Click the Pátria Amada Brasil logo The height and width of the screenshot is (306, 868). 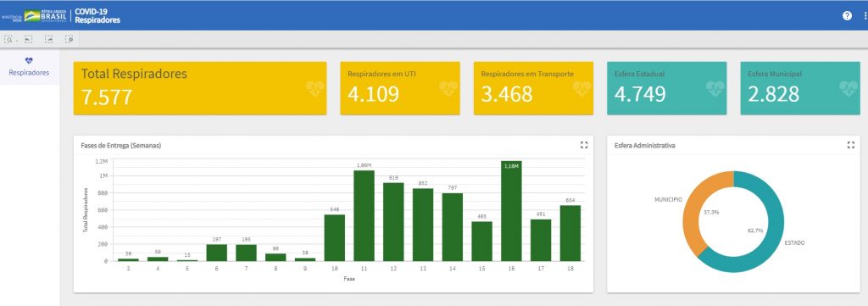click(46, 16)
